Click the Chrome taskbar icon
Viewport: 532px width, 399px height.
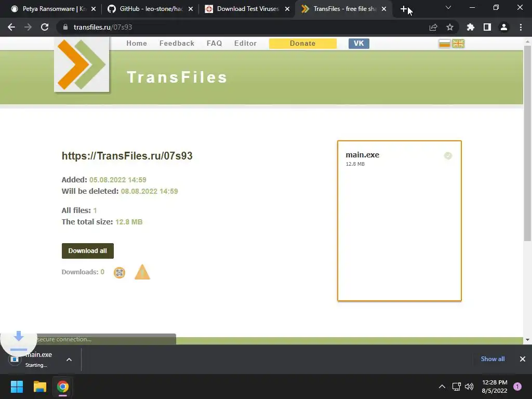click(x=63, y=387)
